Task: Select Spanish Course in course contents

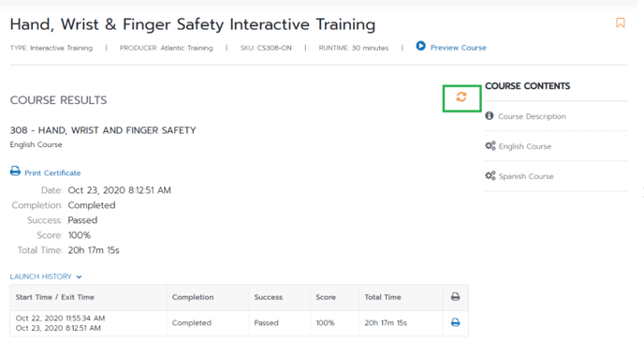Action: (526, 176)
